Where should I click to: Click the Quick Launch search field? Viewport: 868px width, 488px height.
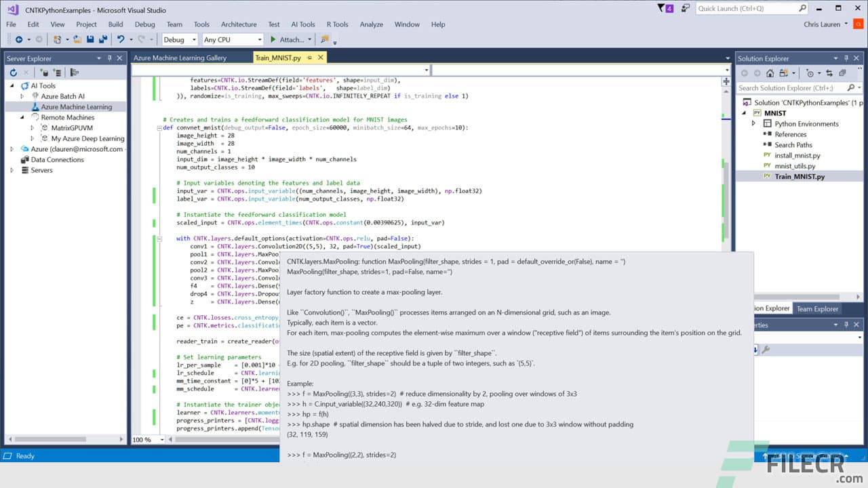click(x=746, y=7)
